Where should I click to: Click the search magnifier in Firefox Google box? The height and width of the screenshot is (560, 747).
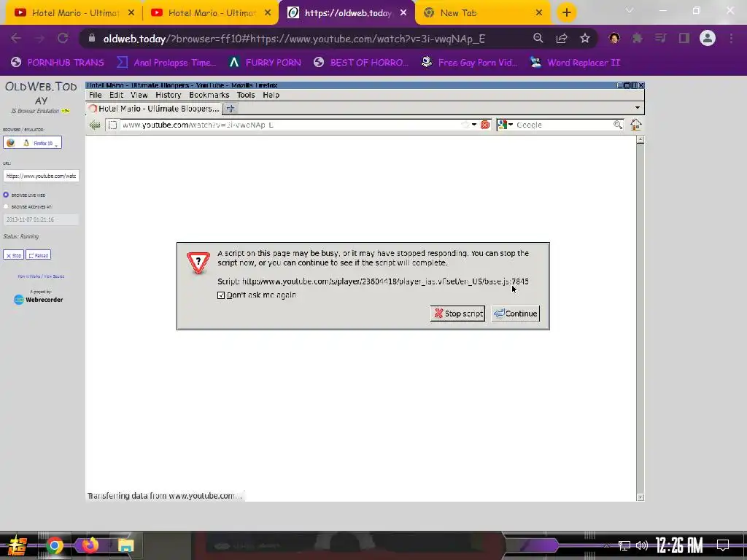pyautogui.click(x=618, y=125)
